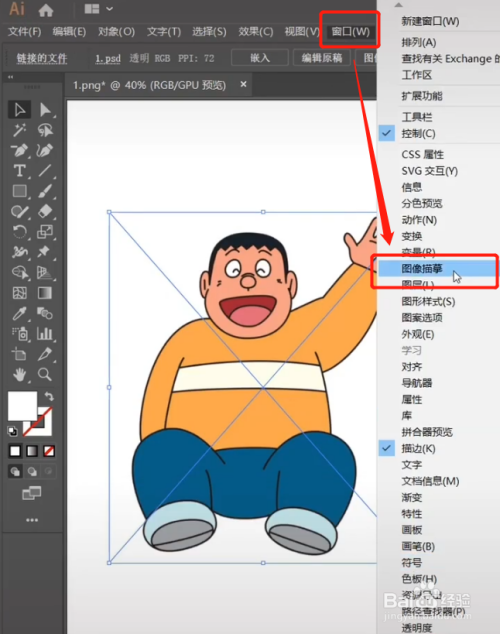The height and width of the screenshot is (634, 500).
Task: Select the Direct Selection tool
Action: (x=45, y=110)
